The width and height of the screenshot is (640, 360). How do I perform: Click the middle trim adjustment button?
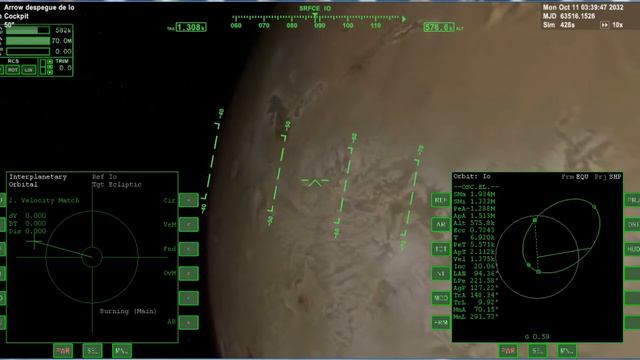(x=50, y=67)
